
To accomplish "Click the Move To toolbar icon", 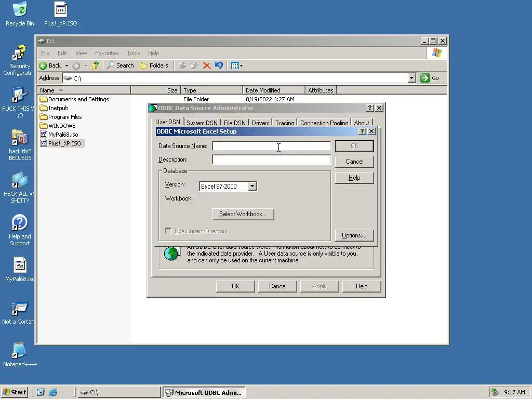I will coord(182,65).
